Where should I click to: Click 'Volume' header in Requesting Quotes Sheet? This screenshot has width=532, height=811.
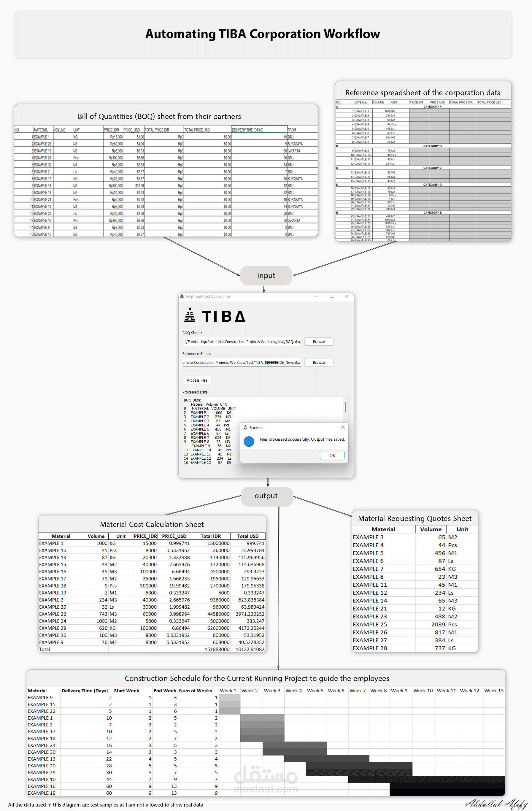click(x=431, y=529)
